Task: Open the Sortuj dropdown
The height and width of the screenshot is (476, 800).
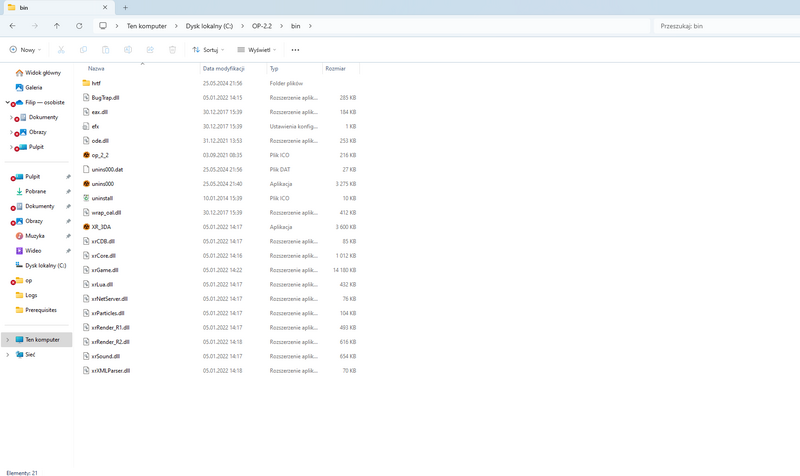Action: (208, 50)
